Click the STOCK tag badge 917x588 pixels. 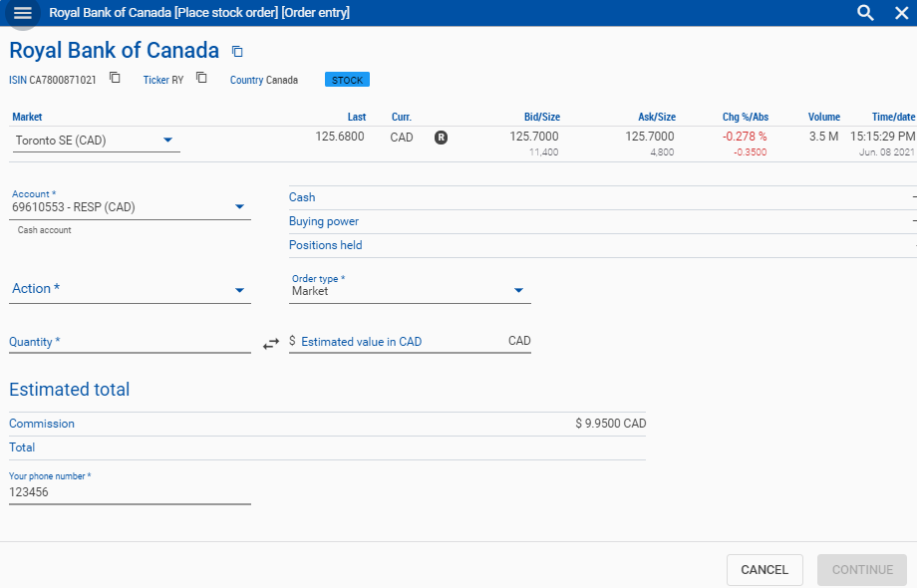tap(348, 80)
